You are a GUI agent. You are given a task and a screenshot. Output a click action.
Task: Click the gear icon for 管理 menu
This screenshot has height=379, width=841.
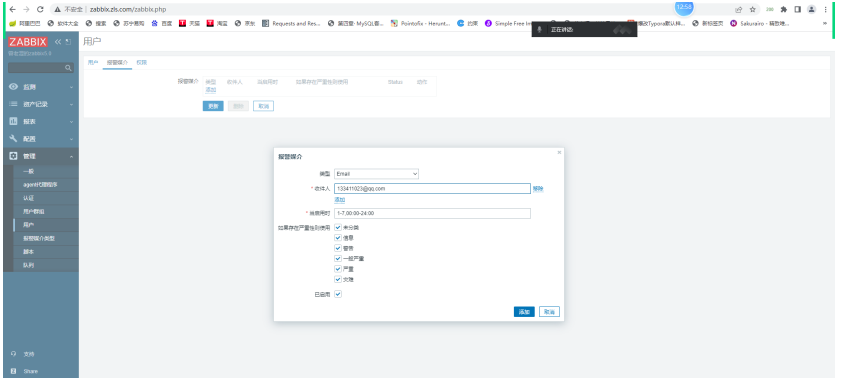[14, 156]
